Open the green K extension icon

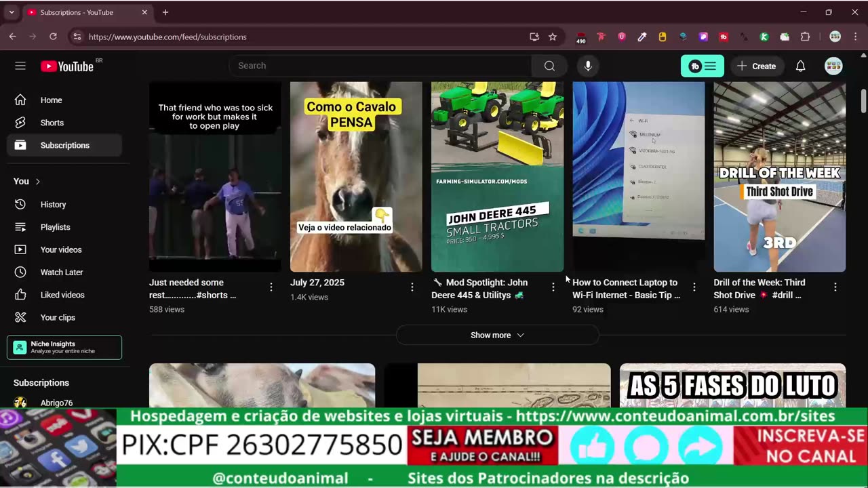pos(764,37)
